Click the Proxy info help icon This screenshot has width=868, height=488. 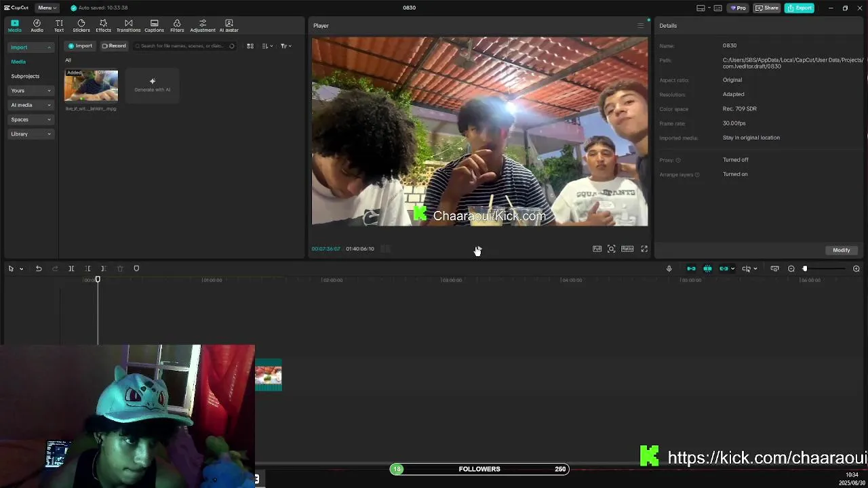678,160
